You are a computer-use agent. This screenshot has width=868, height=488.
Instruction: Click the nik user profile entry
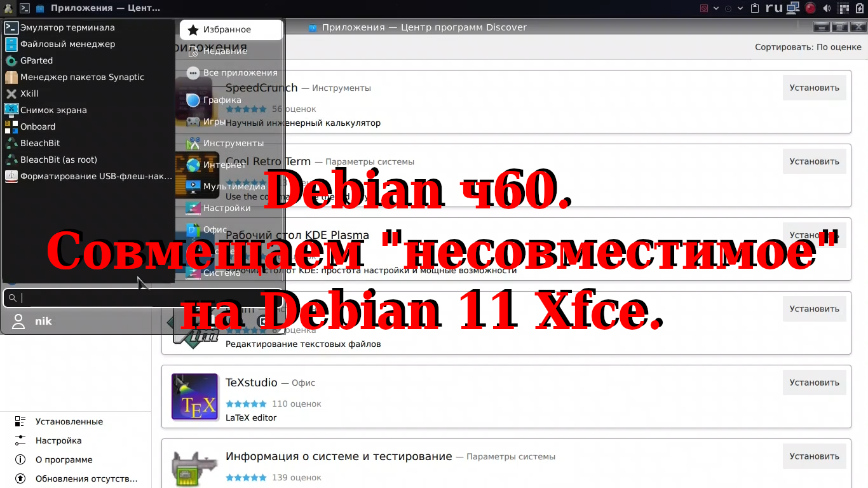click(32, 322)
